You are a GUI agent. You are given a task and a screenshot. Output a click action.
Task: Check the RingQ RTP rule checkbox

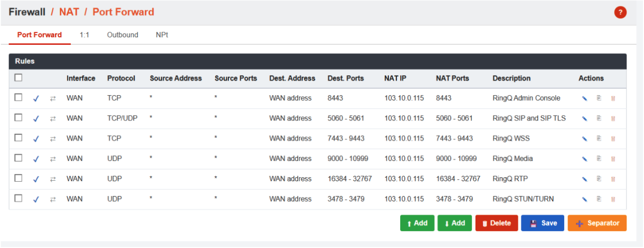pyautogui.click(x=18, y=178)
